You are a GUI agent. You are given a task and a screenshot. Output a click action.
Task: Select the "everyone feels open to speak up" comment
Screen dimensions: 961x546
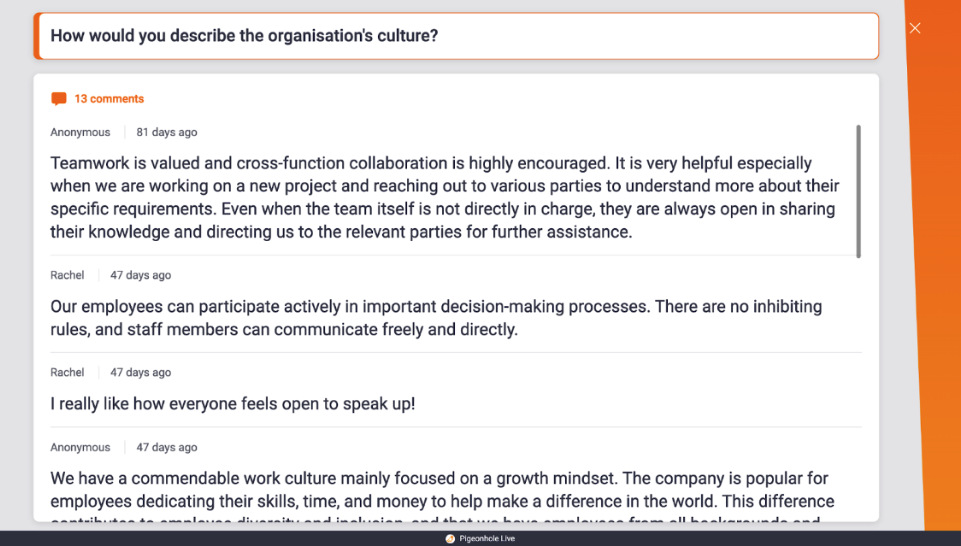click(x=232, y=404)
